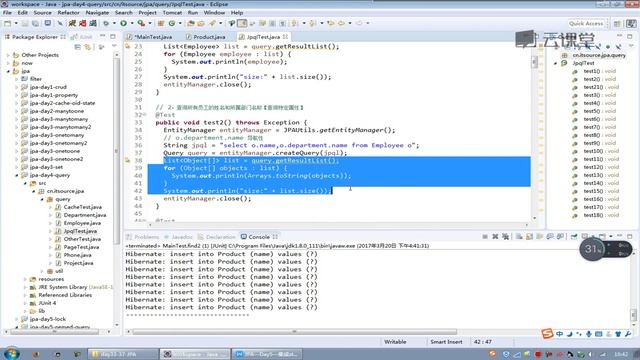Collapse the jpa working set node
The width and height of the screenshot is (640, 360).
pos(8,71)
